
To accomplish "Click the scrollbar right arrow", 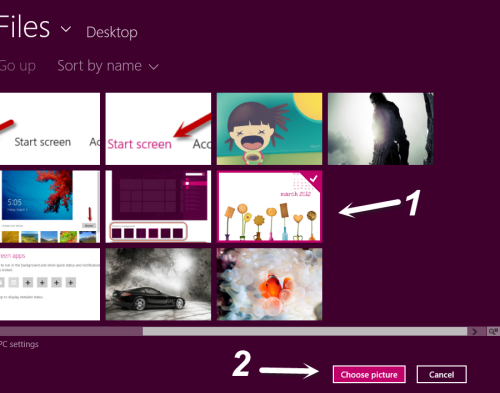I will click(475, 331).
